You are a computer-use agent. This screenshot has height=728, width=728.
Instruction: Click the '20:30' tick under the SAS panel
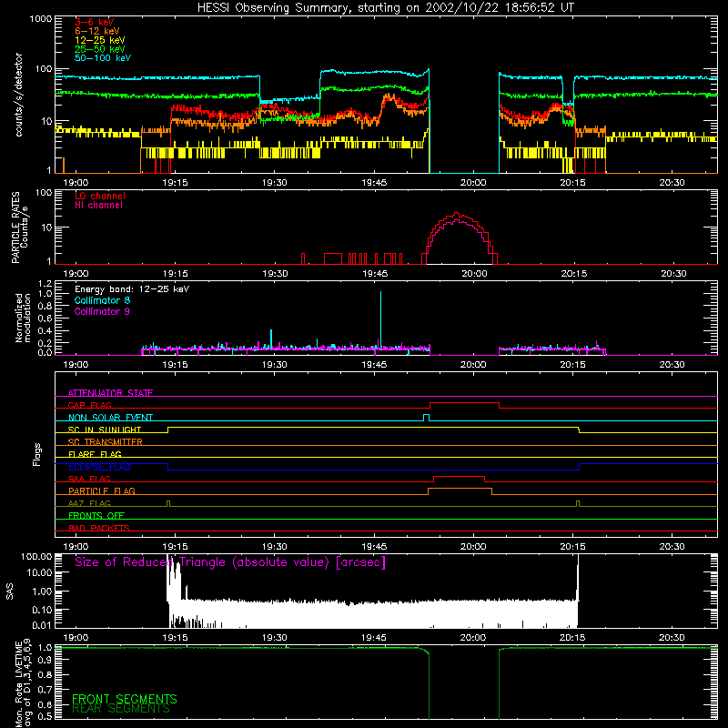672,638
